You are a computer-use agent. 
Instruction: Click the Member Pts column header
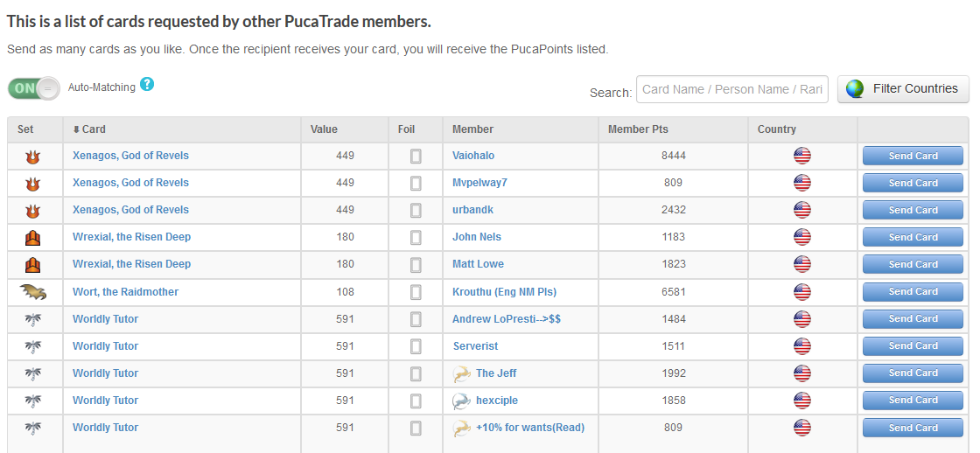(x=638, y=129)
